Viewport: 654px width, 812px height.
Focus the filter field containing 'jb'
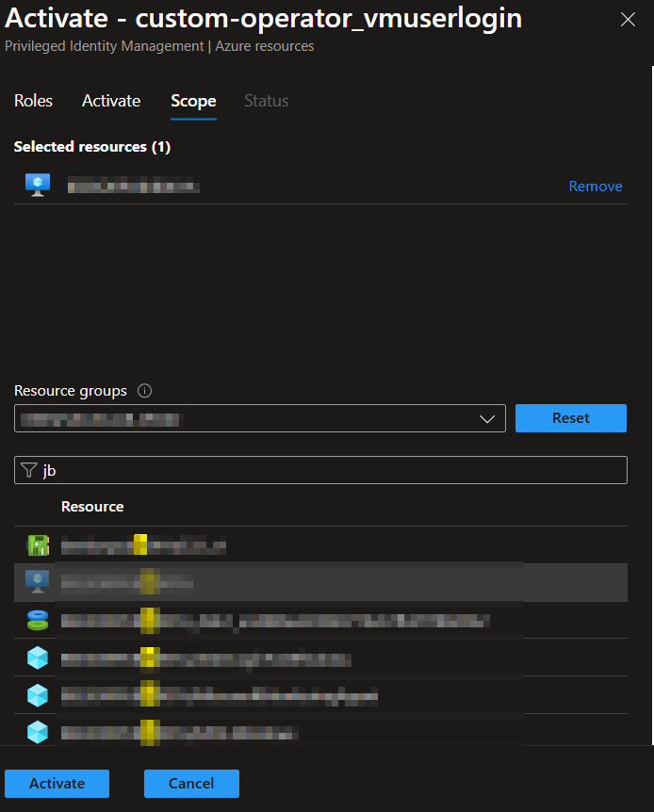pyautogui.click(x=320, y=470)
